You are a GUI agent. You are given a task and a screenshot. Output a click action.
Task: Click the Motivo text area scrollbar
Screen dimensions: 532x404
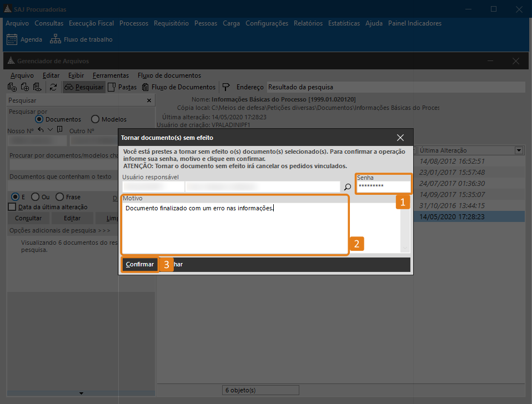(x=405, y=225)
